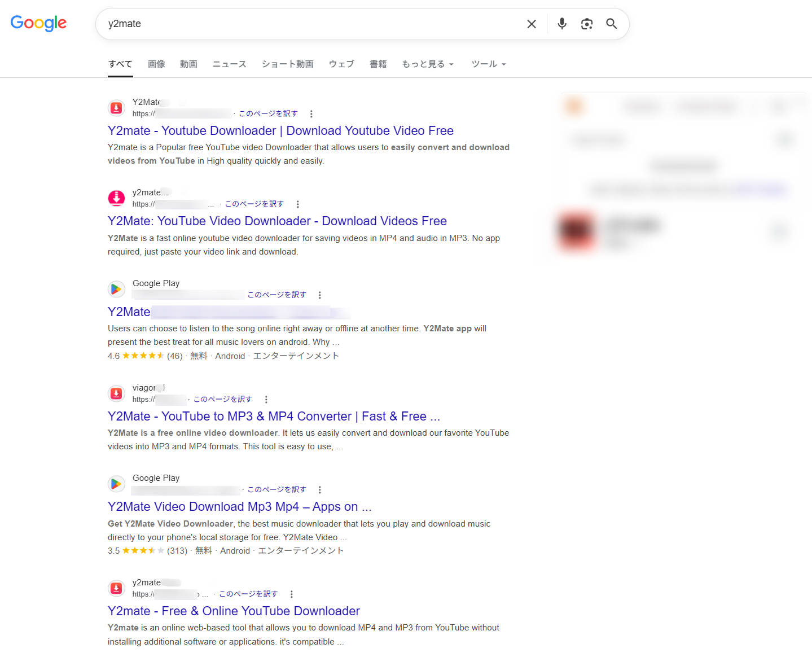The height and width of the screenshot is (657, 812).
Task: Open more options for Youtube Downloader result
Action: point(311,114)
